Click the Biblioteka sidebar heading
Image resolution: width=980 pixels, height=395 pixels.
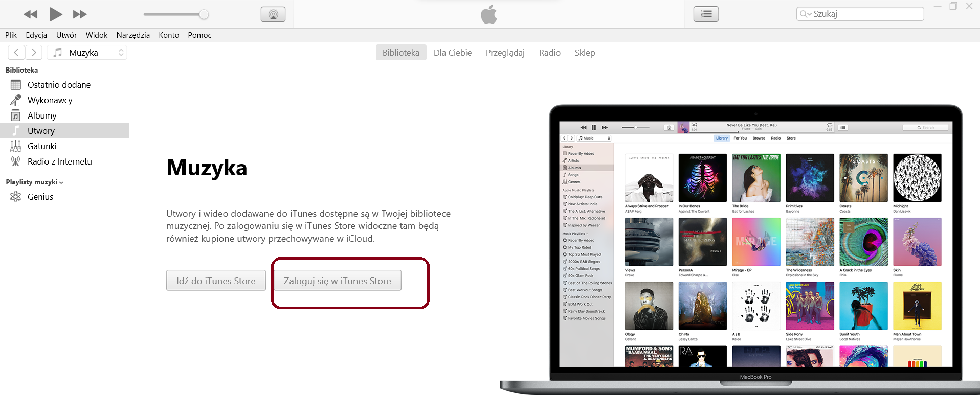click(x=21, y=70)
